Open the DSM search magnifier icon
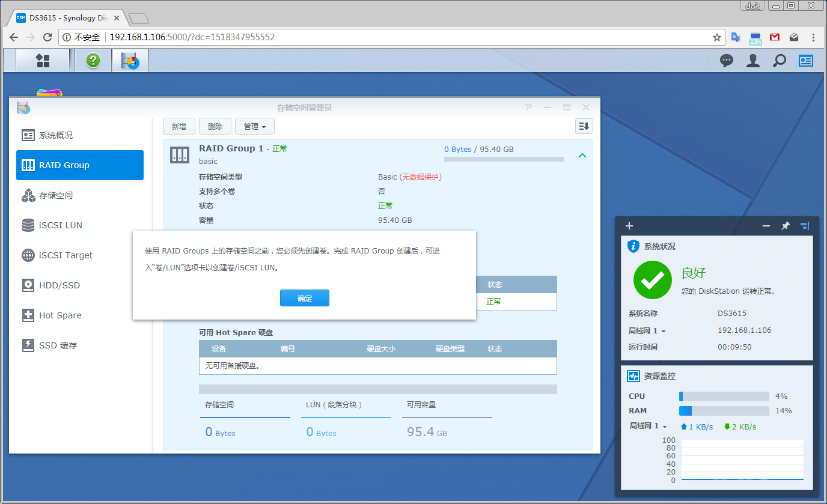The height and width of the screenshot is (504, 827). pyautogui.click(x=780, y=61)
